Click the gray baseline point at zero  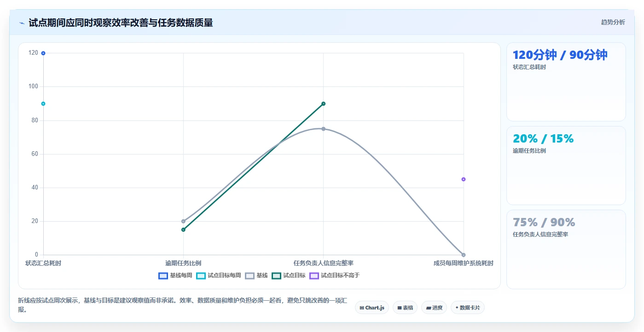click(x=464, y=255)
